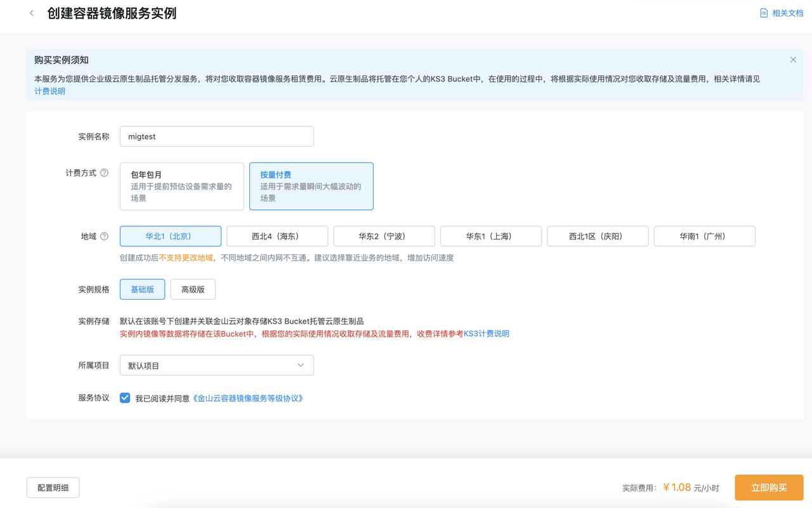Viewport: 812px width, 508px height.
Task: Open the KS3计费说明 link
Action: (x=486, y=334)
